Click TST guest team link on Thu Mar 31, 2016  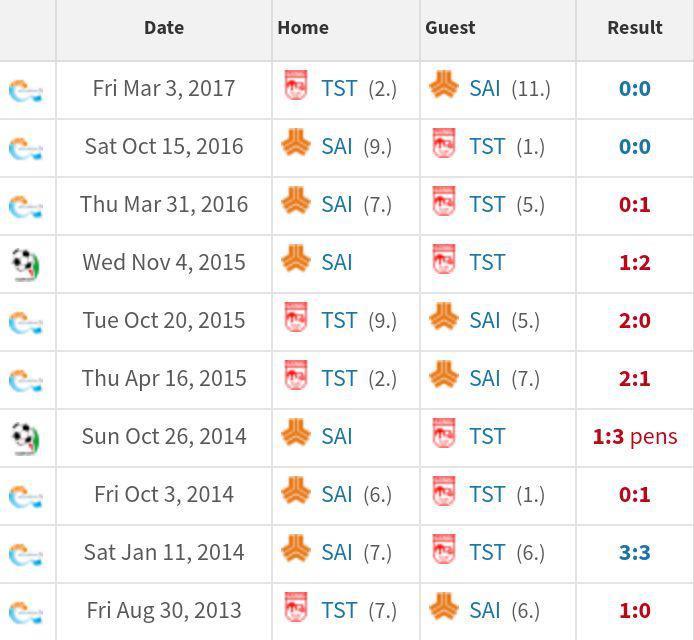(487, 205)
